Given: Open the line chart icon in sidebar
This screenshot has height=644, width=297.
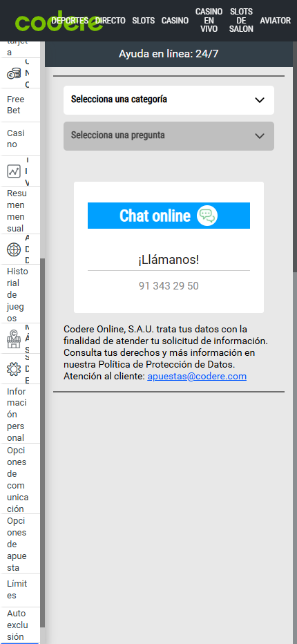Looking at the screenshot, I should tap(14, 171).
